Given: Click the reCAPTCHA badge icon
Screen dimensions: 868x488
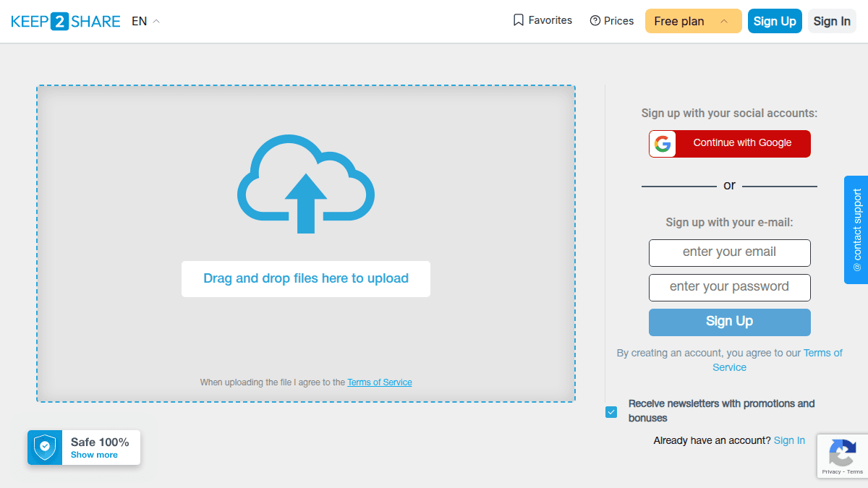Looking at the screenshot, I should (842, 453).
